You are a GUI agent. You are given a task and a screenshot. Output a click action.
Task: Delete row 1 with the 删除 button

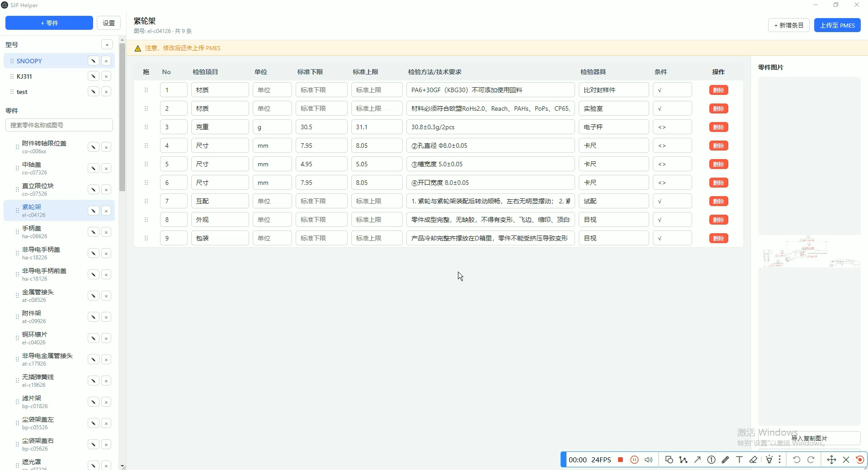pyautogui.click(x=718, y=90)
